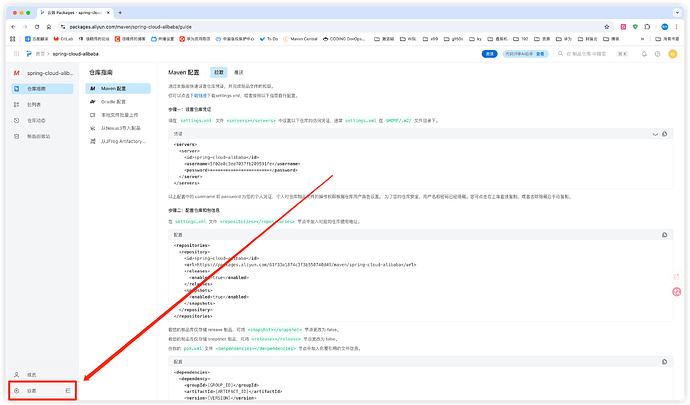This screenshot has height=405, width=690.
Task: Select the Maven 配置 guide entry
Action: (x=118, y=88)
